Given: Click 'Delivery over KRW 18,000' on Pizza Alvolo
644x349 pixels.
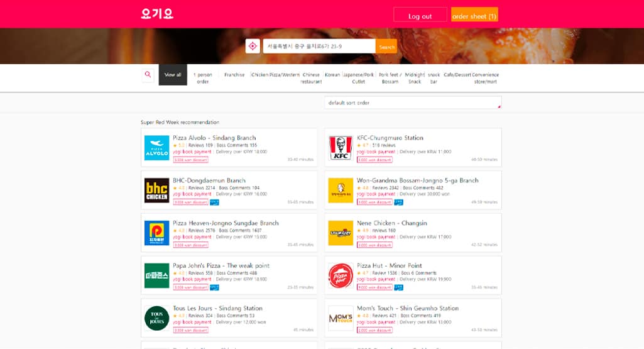Looking at the screenshot, I should 241,152.
